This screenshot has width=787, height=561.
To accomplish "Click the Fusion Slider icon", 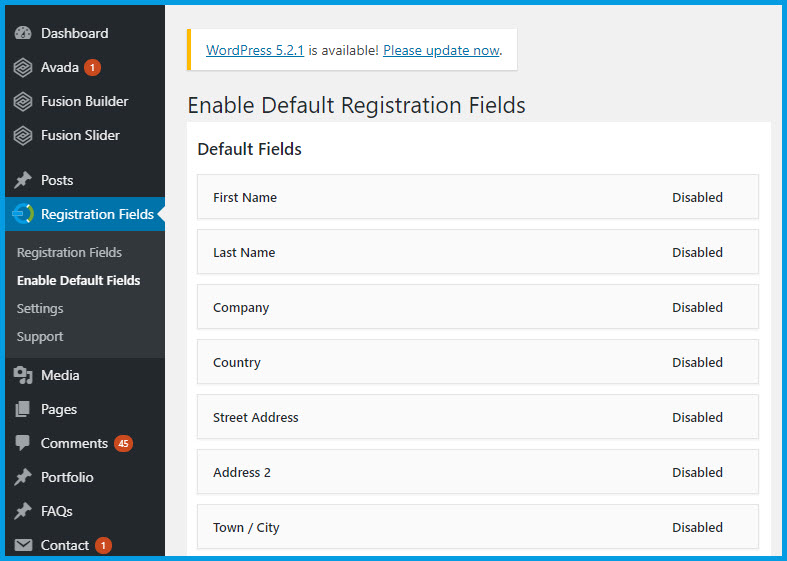I will [23, 135].
